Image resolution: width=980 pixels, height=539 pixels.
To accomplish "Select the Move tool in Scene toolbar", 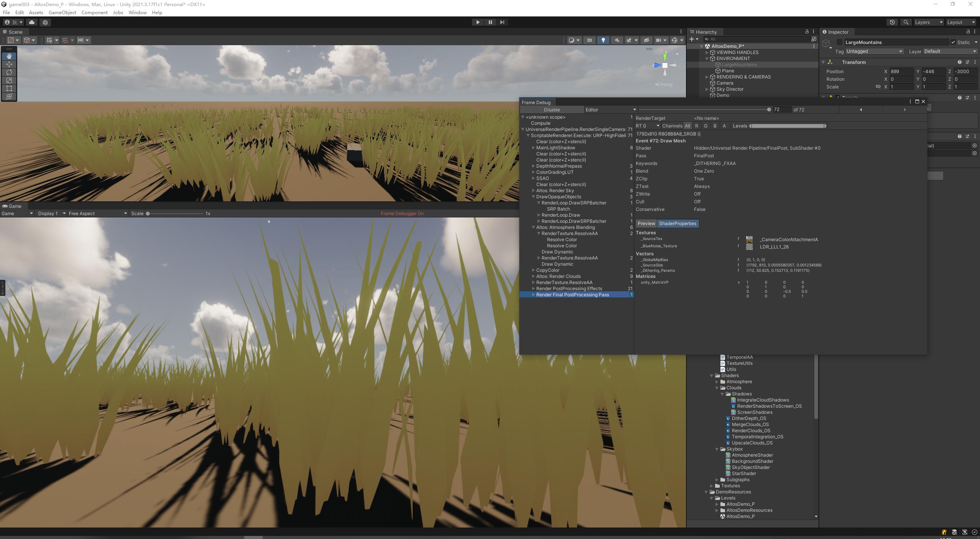I will (x=9, y=64).
